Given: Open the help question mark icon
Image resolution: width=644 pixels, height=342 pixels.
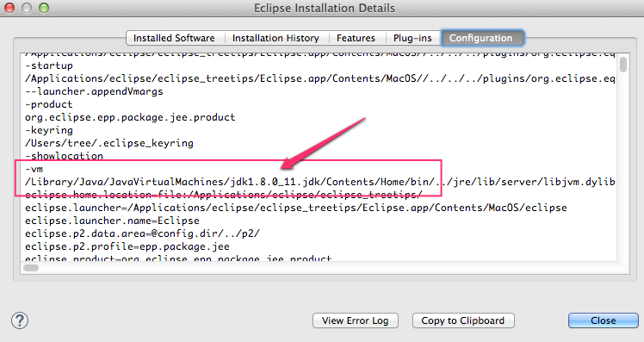Looking at the screenshot, I should coord(20,320).
